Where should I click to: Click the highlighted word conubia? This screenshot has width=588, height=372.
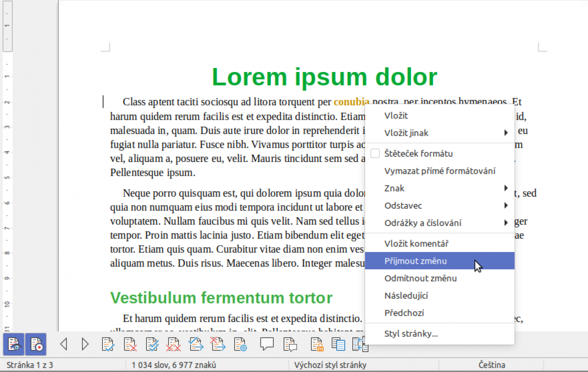tap(351, 102)
